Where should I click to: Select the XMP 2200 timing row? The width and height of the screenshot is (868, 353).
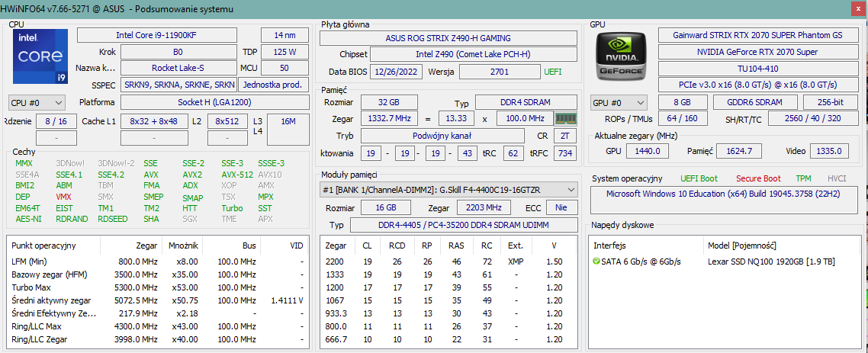pyautogui.click(x=449, y=262)
